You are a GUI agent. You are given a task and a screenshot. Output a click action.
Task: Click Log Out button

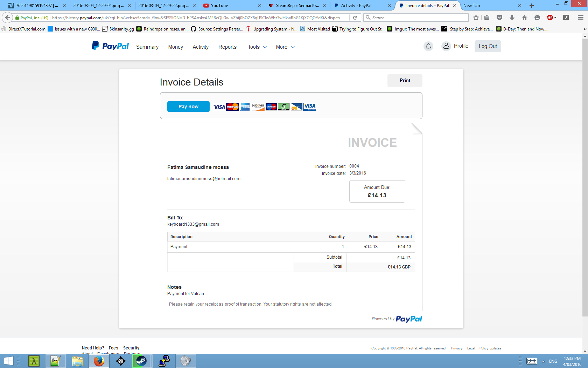(x=488, y=46)
